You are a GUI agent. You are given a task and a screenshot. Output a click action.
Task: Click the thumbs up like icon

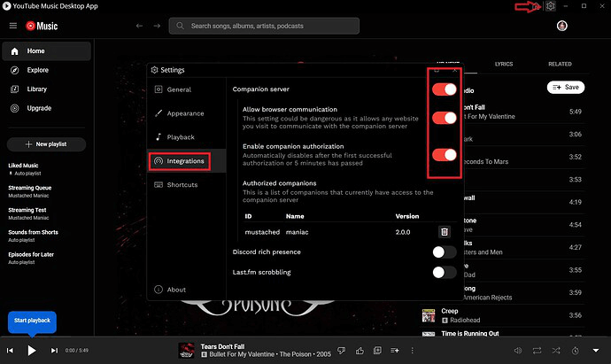point(360,351)
